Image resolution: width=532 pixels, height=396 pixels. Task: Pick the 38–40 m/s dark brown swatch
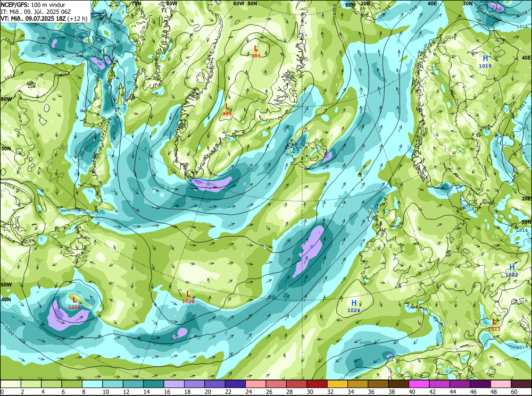coord(398,384)
